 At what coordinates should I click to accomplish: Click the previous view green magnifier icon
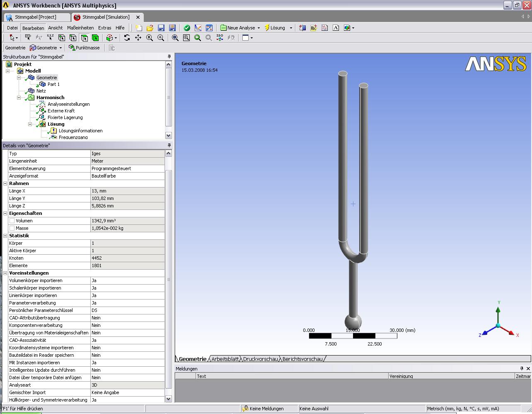pyautogui.click(x=198, y=38)
